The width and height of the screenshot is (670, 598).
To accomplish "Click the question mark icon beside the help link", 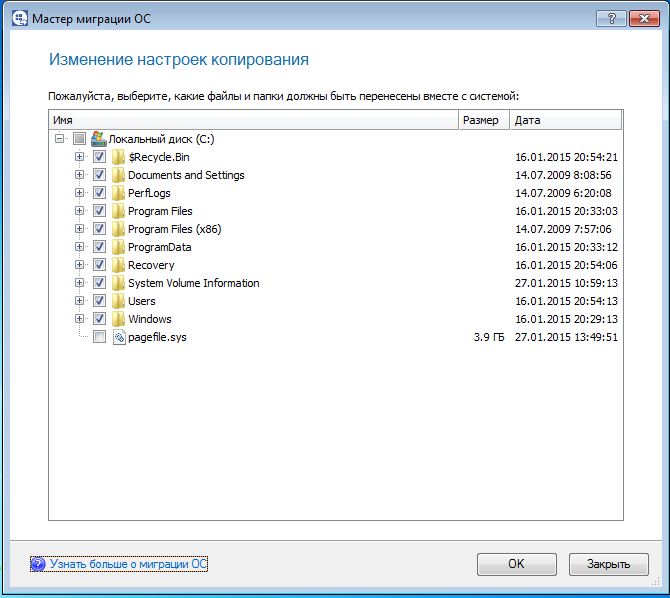I will pos(38,564).
